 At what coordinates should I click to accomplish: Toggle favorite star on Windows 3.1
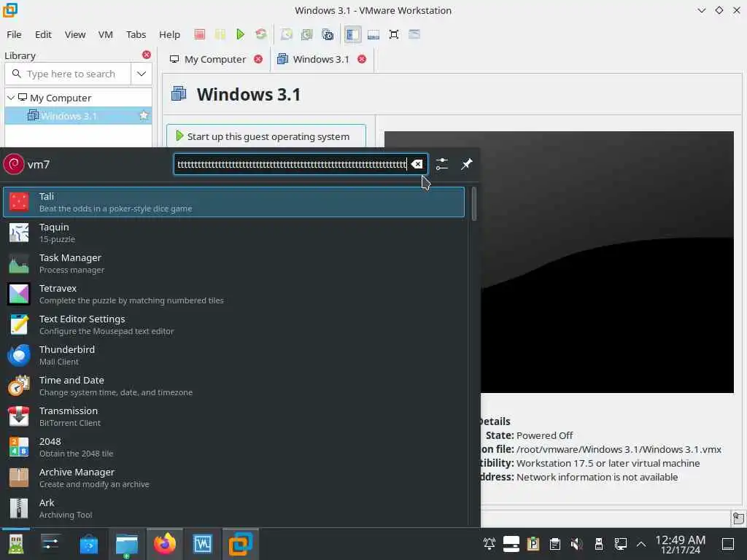coord(144,116)
